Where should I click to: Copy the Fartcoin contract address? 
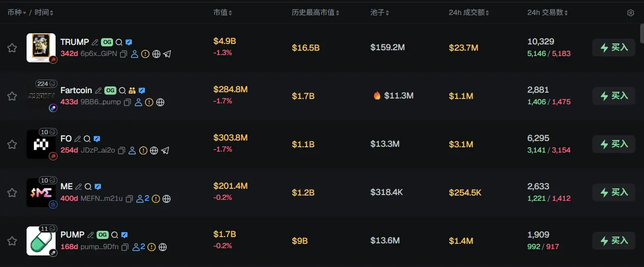(128, 102)
